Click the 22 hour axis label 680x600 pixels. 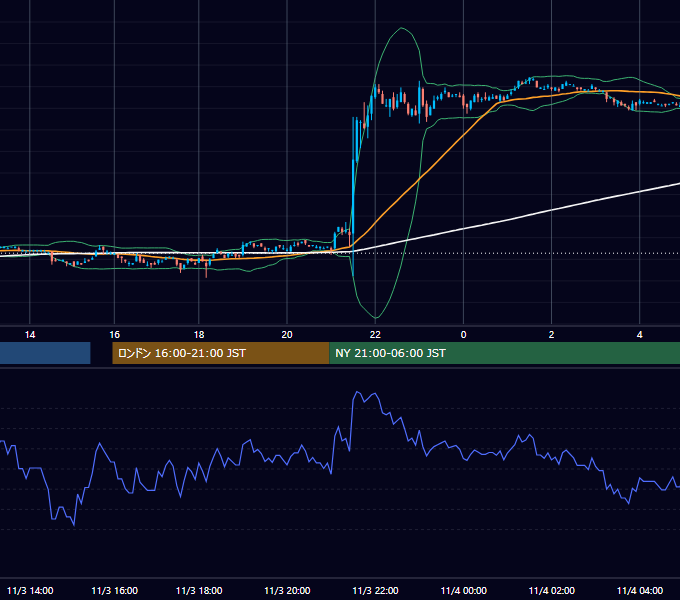tap(375, 335)
